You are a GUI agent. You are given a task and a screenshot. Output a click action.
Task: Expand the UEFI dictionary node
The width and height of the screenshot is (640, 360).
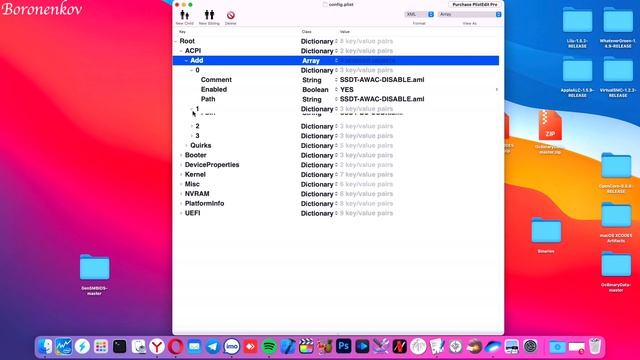point(181,213)
